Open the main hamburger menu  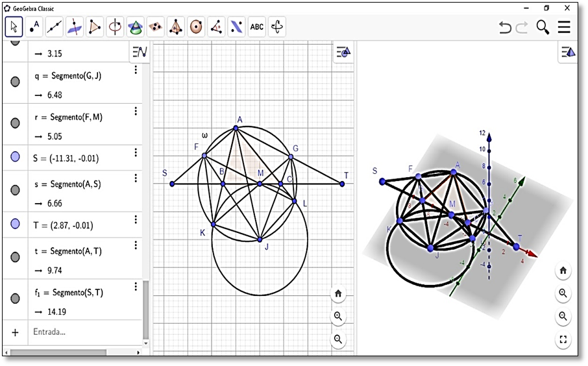point(564,27)
